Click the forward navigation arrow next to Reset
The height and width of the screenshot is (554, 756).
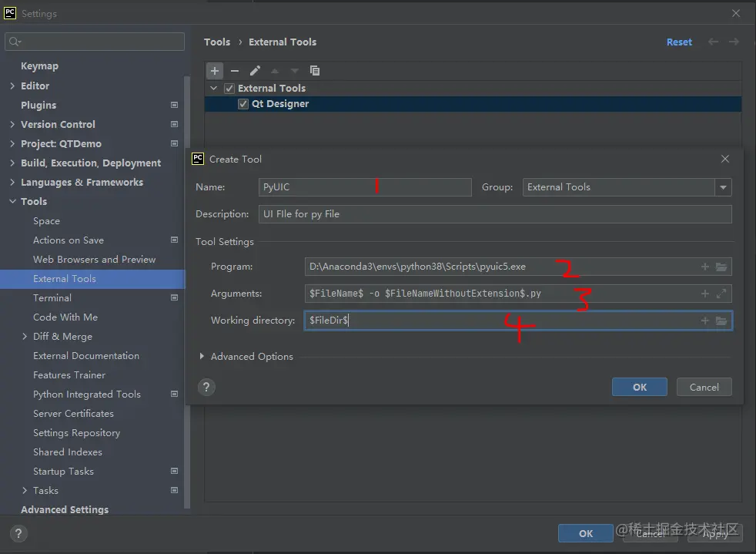tap(734, 42)
